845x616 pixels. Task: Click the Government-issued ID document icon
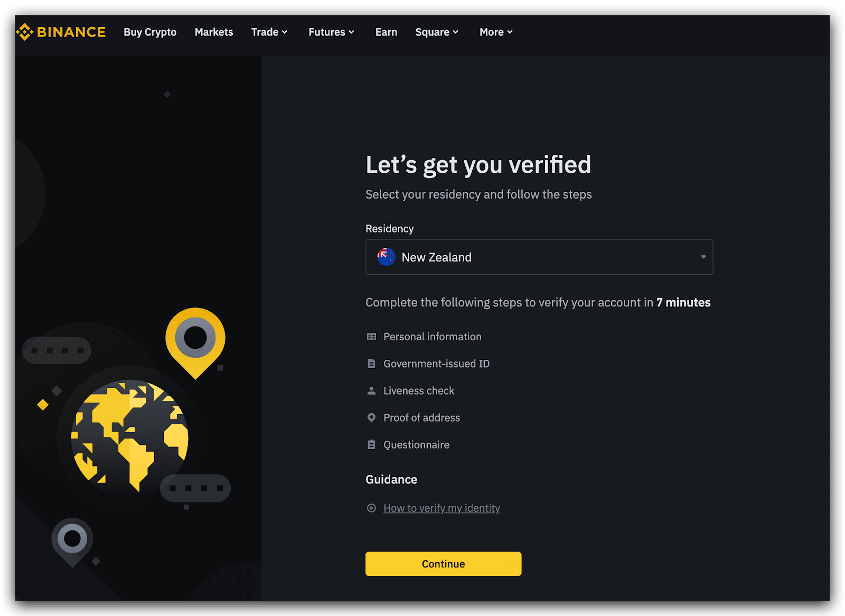coord(371,363)
